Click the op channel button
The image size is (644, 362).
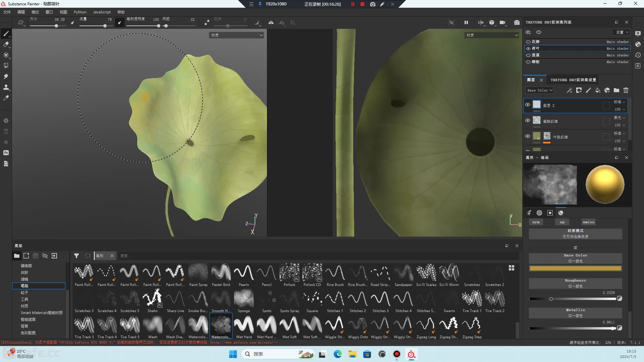point(562,222)
